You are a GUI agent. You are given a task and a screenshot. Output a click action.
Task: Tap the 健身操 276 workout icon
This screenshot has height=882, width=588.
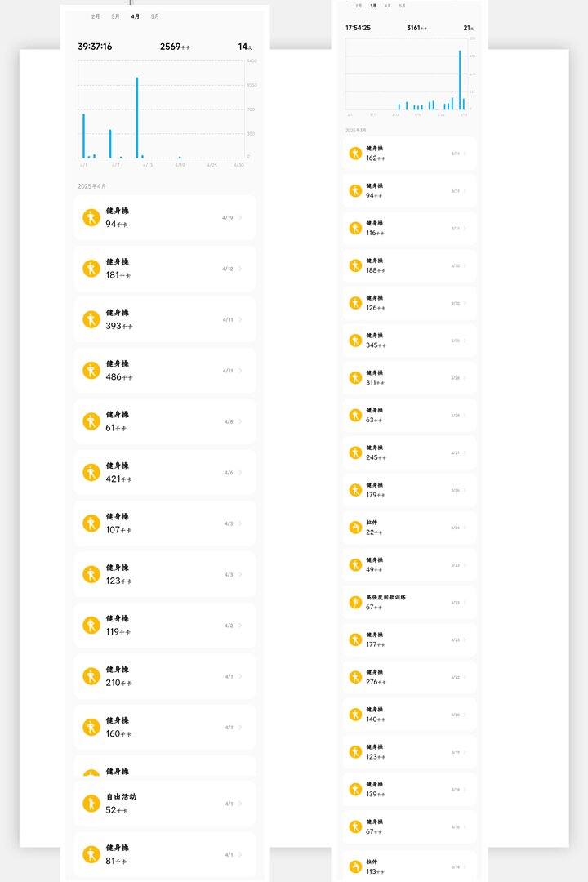click(x=355, y=677)
